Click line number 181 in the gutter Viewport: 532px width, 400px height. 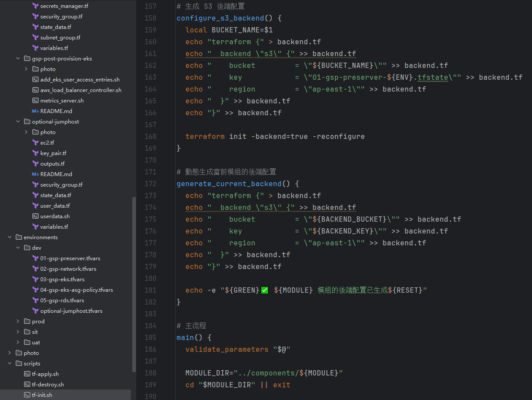pyautogui.click(x=150, y=290)
